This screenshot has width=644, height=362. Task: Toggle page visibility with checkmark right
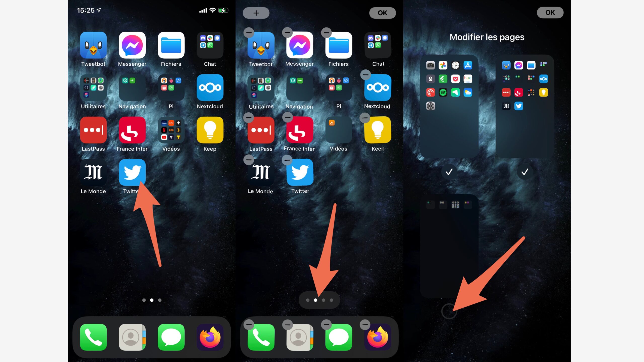pos(523,171)
